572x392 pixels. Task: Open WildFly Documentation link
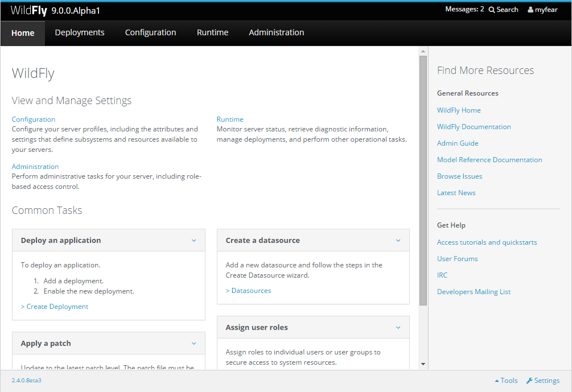(474, 127)
